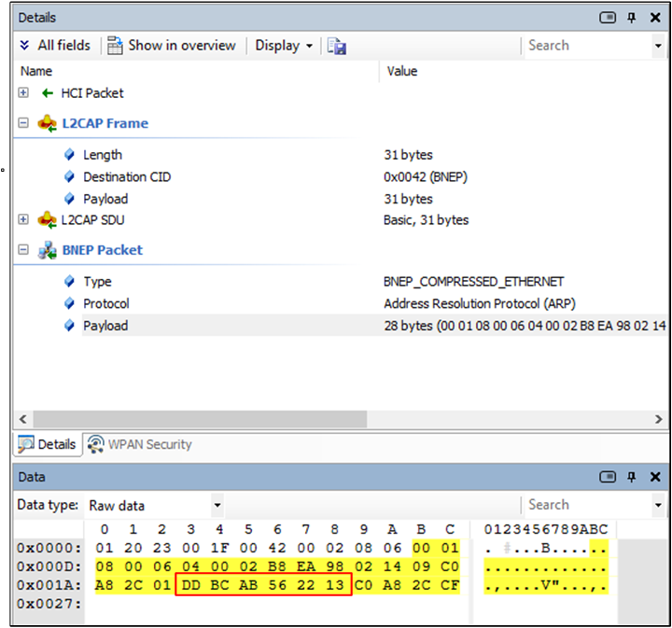Viewport: 672px width, 628px height.
Task: Collapse the L2CAP Frame section
Action: [x=23, y=123]
